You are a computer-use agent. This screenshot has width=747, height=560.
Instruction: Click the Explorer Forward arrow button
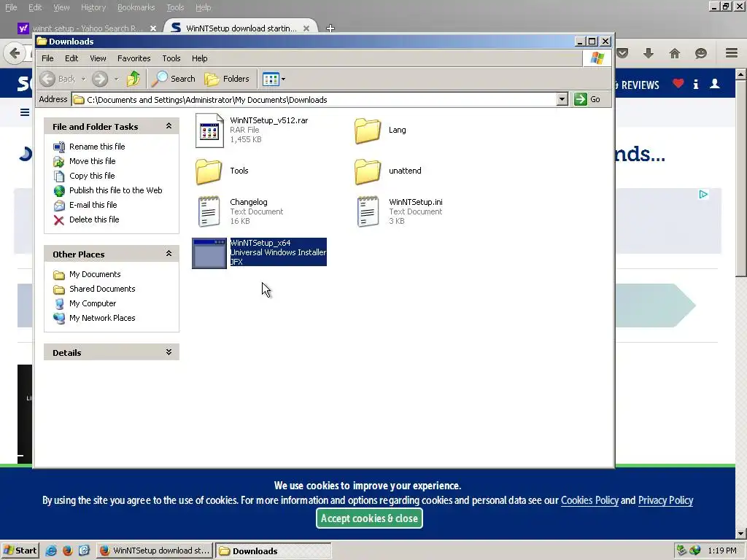99,79
